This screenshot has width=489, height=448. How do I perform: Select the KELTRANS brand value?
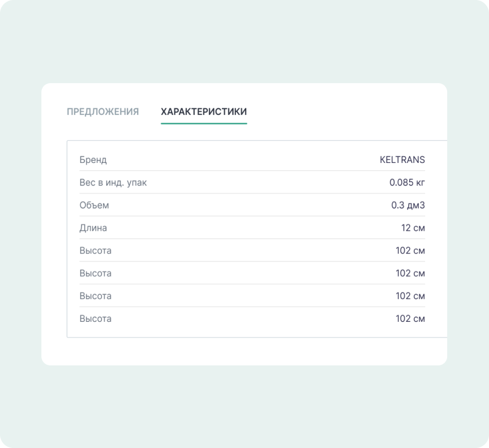tap(402, 160)
